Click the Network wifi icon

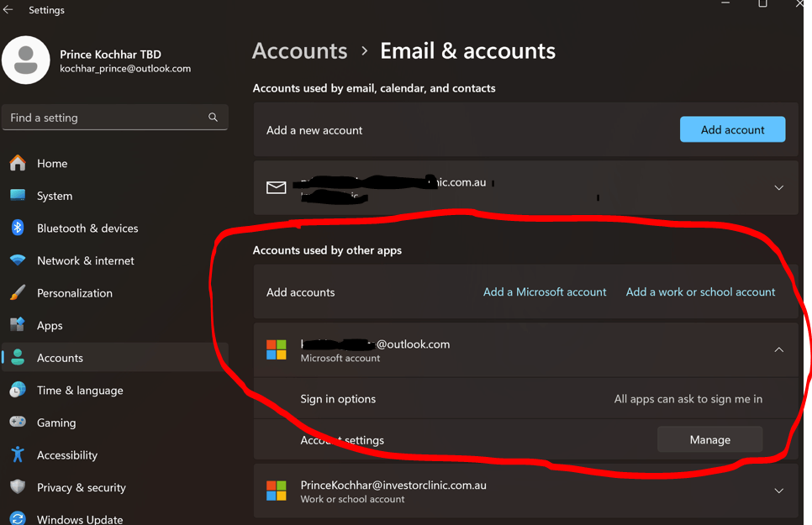tap(18, 260)
